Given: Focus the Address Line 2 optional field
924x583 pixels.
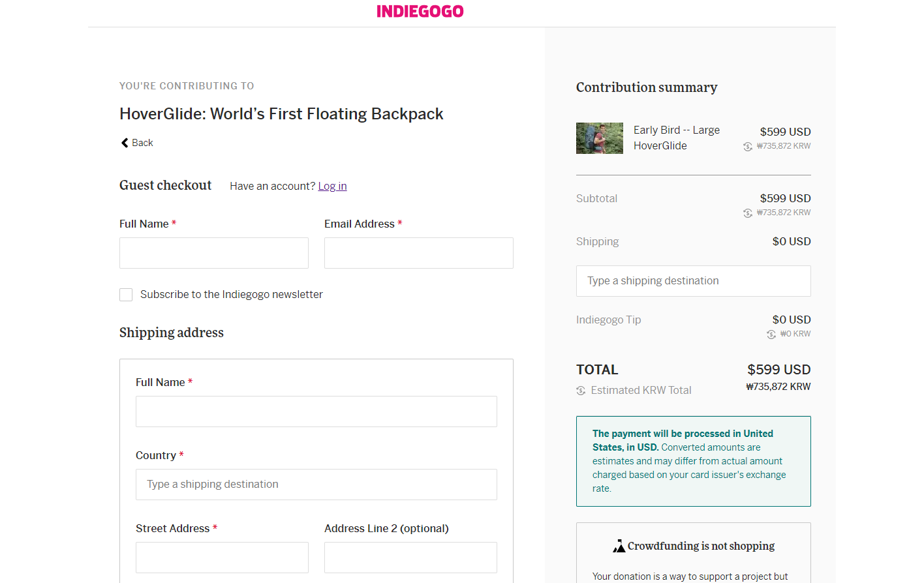Looking at the screenshot, I should pyautogui.click(x=410, y=558).
